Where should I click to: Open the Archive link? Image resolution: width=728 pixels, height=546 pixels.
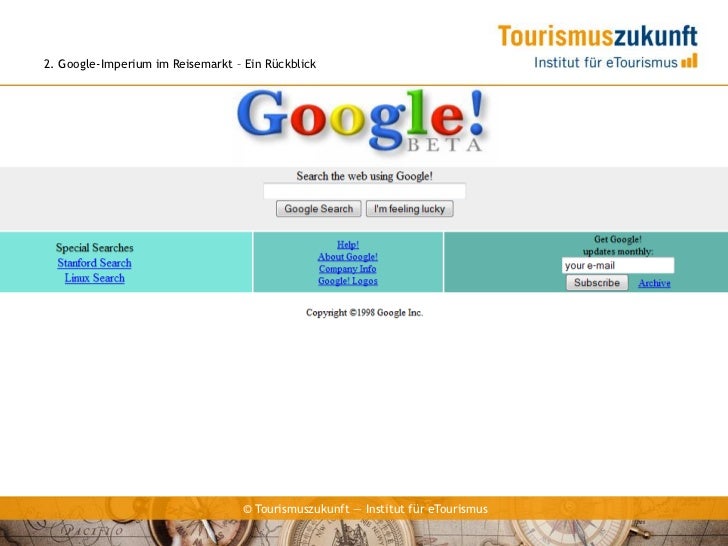[x=654, y=283]
